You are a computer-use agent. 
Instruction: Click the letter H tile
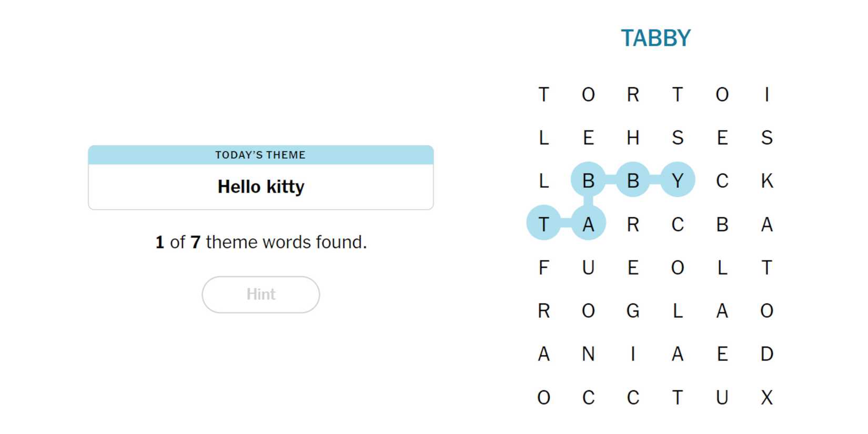pyautogui.click(x=633, y=137)
